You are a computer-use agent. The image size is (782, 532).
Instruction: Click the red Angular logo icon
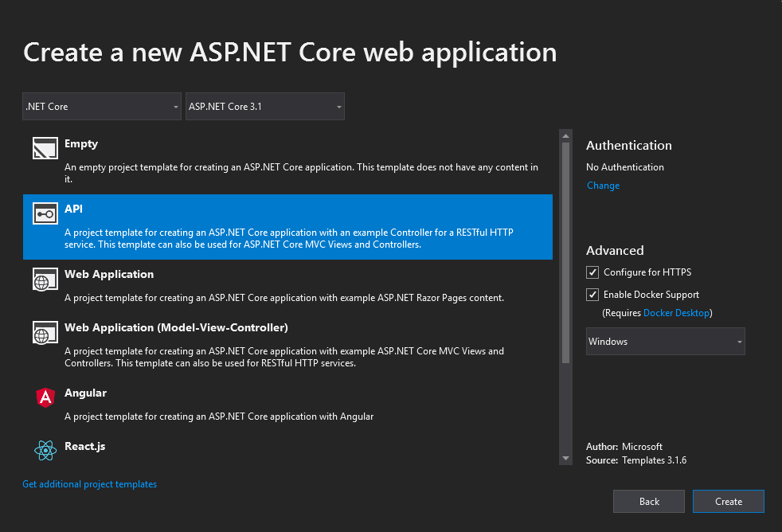pyautogui.click(x=45, y=397)
